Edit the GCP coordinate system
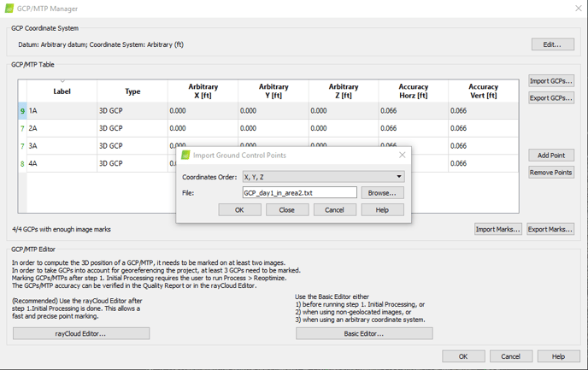This screenshot has height=370, width=588. (552, 44)
